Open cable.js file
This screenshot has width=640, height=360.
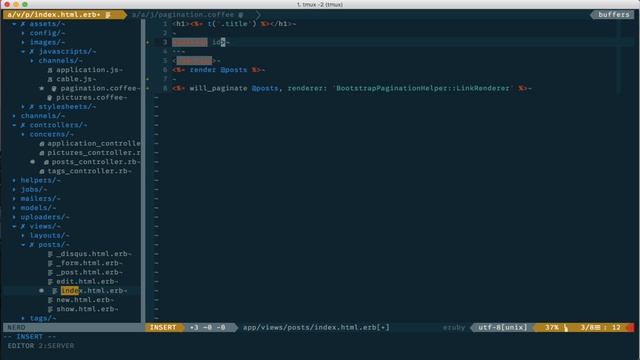tap(75, 79)
